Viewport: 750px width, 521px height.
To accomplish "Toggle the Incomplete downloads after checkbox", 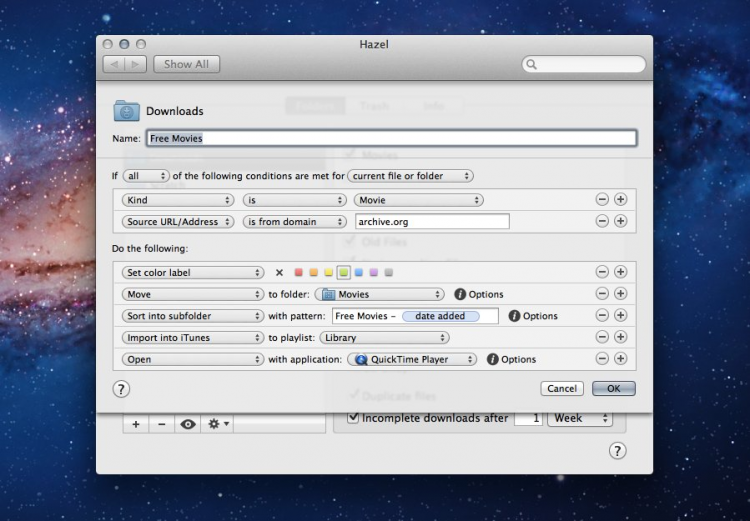I will (x=352, y=418).
